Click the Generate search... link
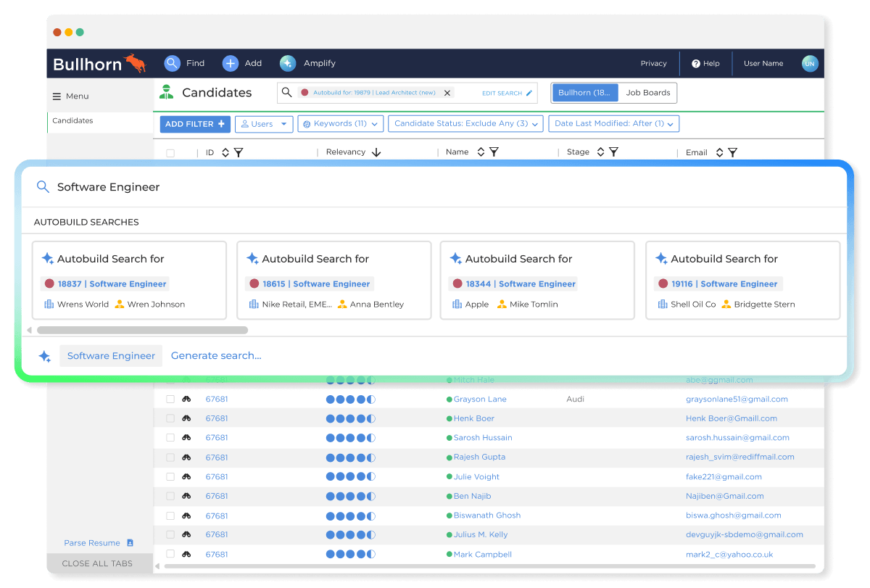Image resolution: width=870 pixels, height=588 pixels. click(216, 356)
